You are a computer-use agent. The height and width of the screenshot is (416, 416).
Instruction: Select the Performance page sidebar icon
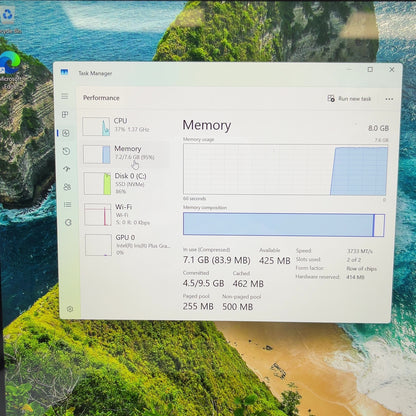66,133
